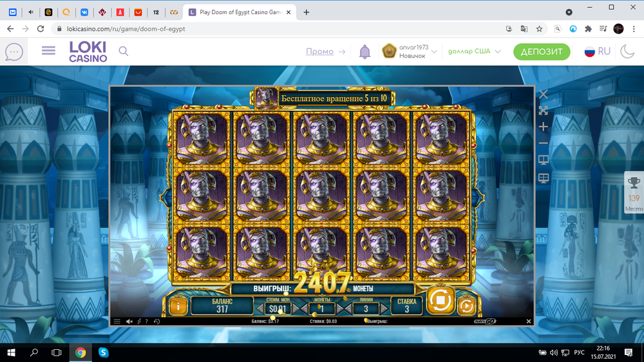Image resolution: width=644 pixels, height=362 pixels.
Task: Switch to the four-screen game layout
Action: (543, 178)
